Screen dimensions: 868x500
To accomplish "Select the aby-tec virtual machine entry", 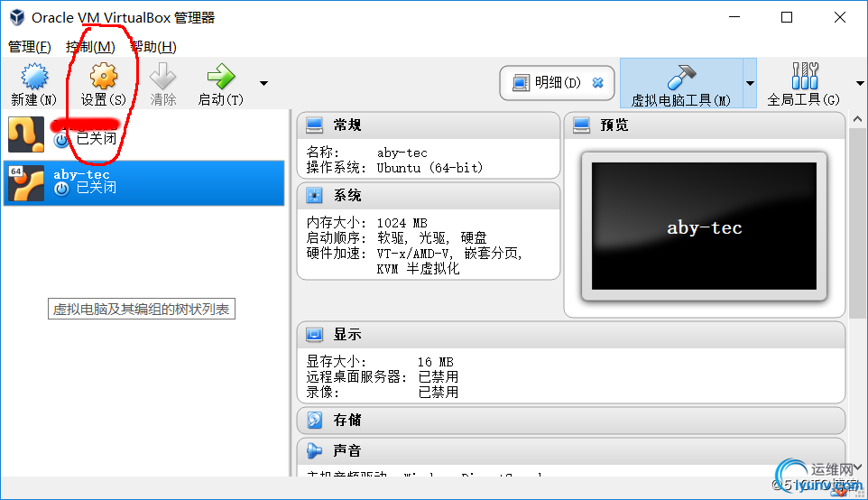I will point(144,182).
